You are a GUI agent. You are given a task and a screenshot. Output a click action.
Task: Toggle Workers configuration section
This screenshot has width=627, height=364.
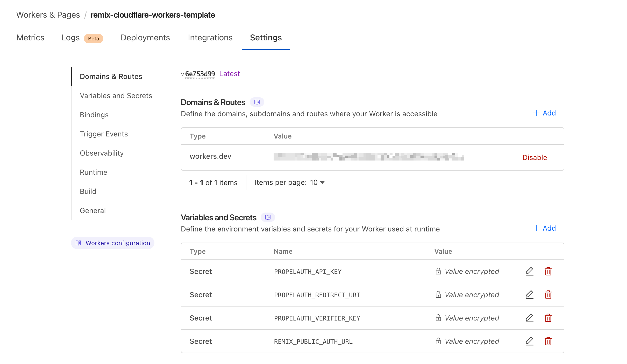pos(113,243)
